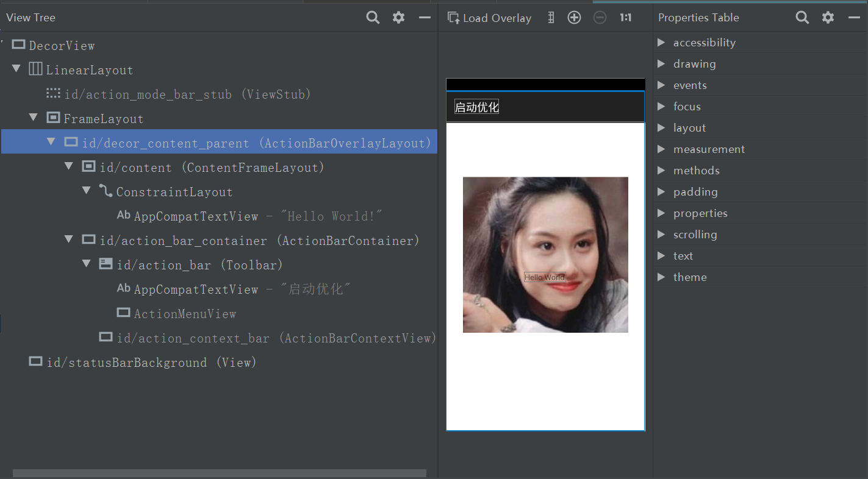Zoom out with the minus icon
The image size is (868, 479).
click(600, 18)
